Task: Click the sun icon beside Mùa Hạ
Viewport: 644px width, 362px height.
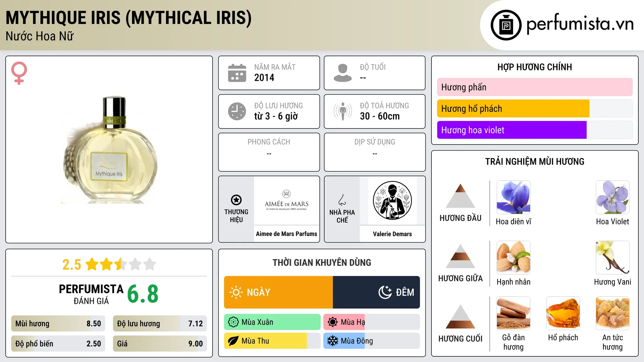Action: tap(333, 322)
